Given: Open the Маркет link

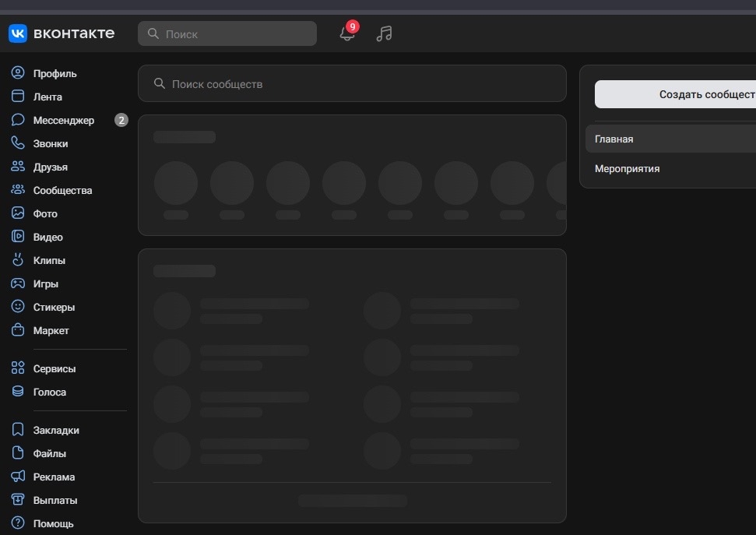Looking at the screenshot, I should coord(51,330).
